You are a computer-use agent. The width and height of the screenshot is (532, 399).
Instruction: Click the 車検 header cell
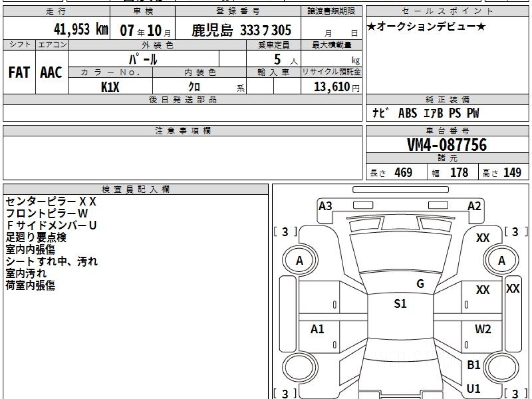[x=142, y=12]
